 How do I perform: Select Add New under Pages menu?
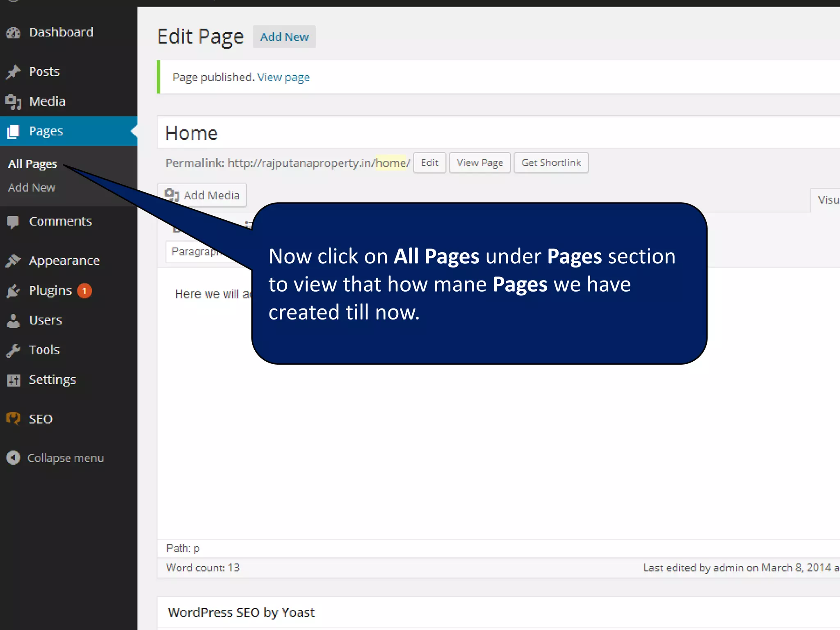pyautogui.click(x=32, y=188)
